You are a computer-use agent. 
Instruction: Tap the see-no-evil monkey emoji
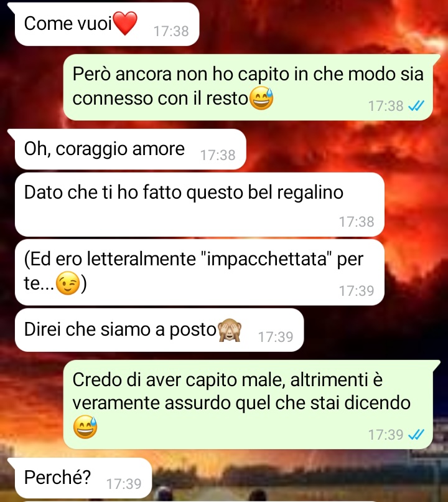229,330
